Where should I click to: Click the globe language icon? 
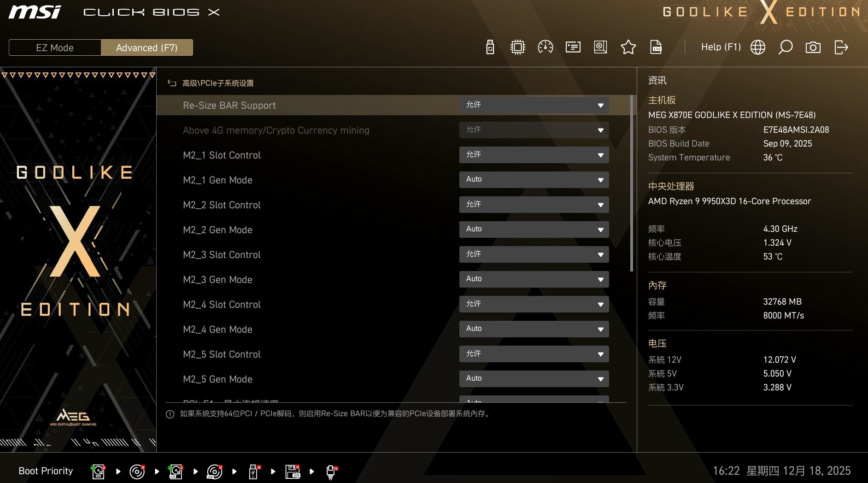click(758, 47)
